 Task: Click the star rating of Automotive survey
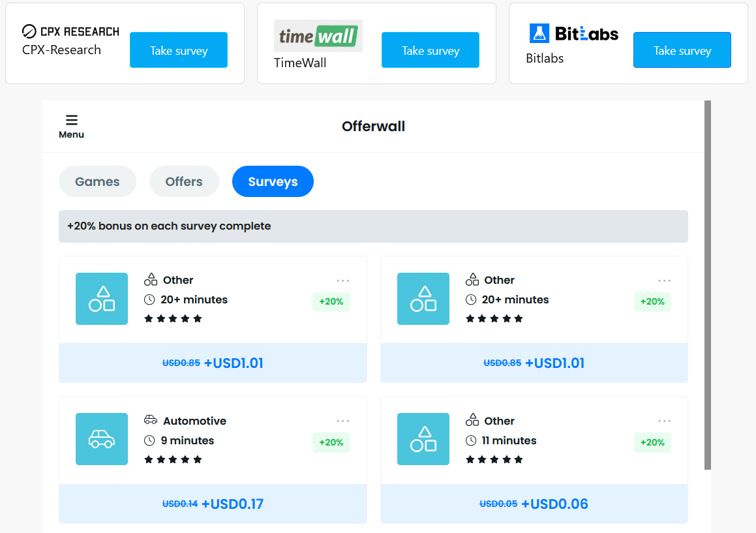173,460
